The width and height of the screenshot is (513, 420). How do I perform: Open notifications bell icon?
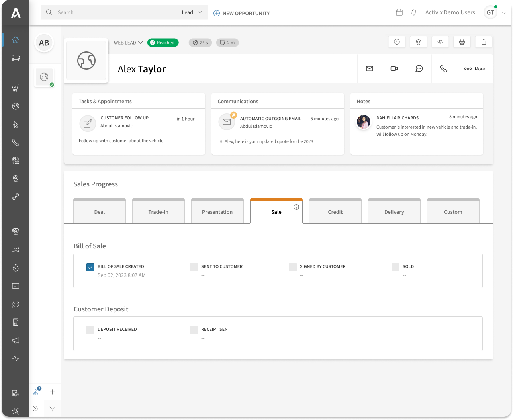[x=414, y=12]
